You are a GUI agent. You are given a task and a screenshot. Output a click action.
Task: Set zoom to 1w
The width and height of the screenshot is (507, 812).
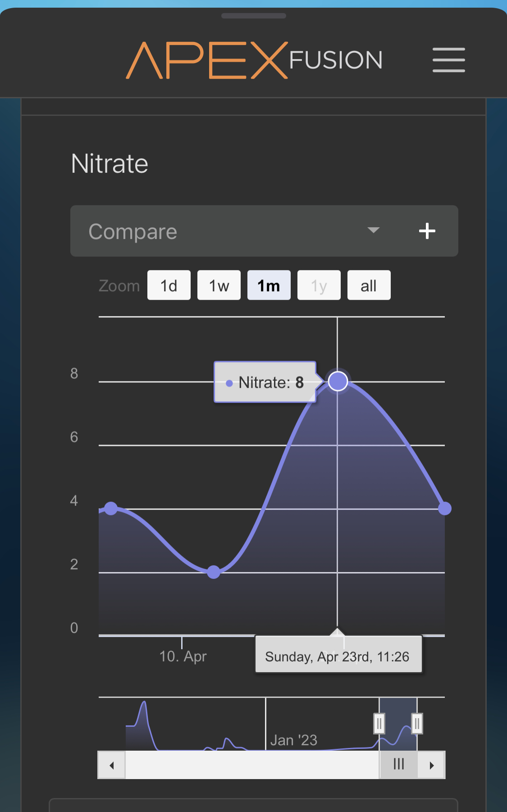tap(219, 285)
